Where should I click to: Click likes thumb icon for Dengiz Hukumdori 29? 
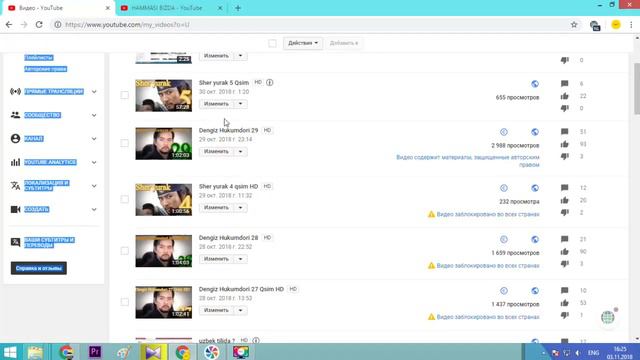tap(564, 144)
